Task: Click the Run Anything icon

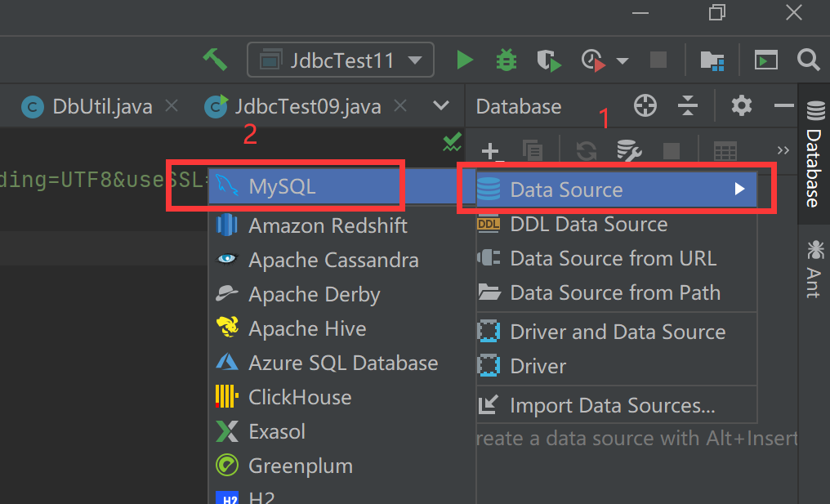Action: coord(766,60)
